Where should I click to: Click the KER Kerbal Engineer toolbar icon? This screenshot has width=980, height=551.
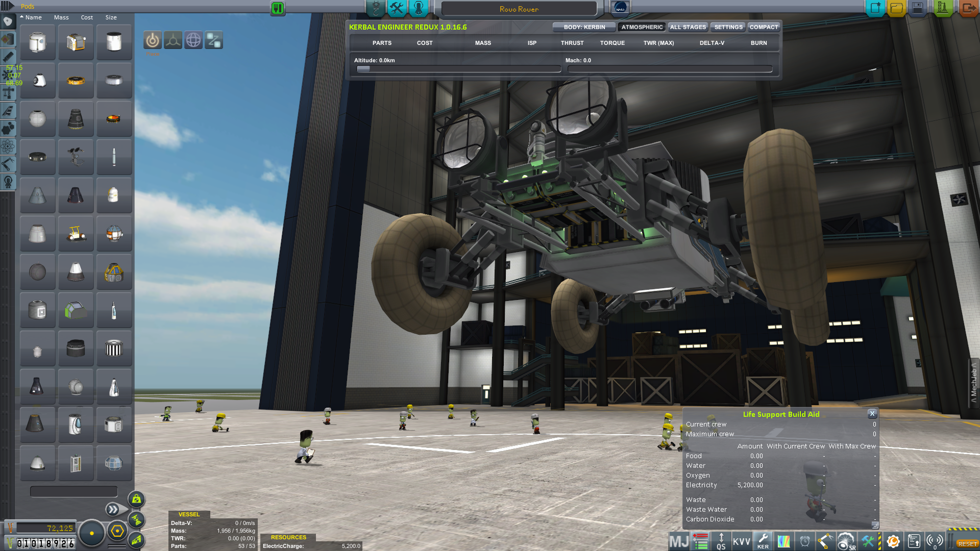763,541
